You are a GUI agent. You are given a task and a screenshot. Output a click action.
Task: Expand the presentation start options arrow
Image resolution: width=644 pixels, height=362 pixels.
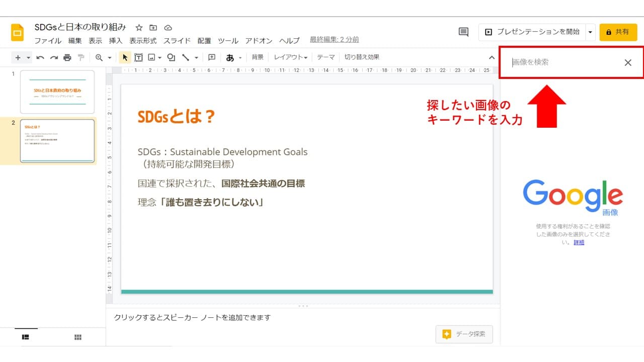click(x=590, y=32)
